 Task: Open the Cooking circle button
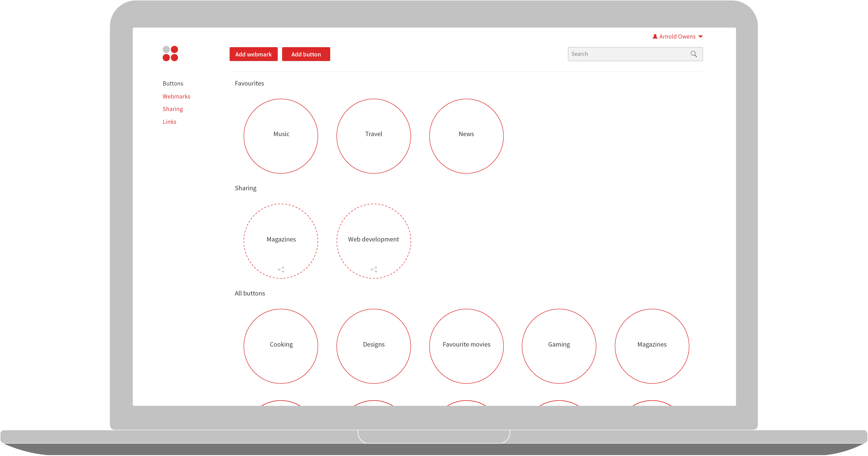coord(281,346)
